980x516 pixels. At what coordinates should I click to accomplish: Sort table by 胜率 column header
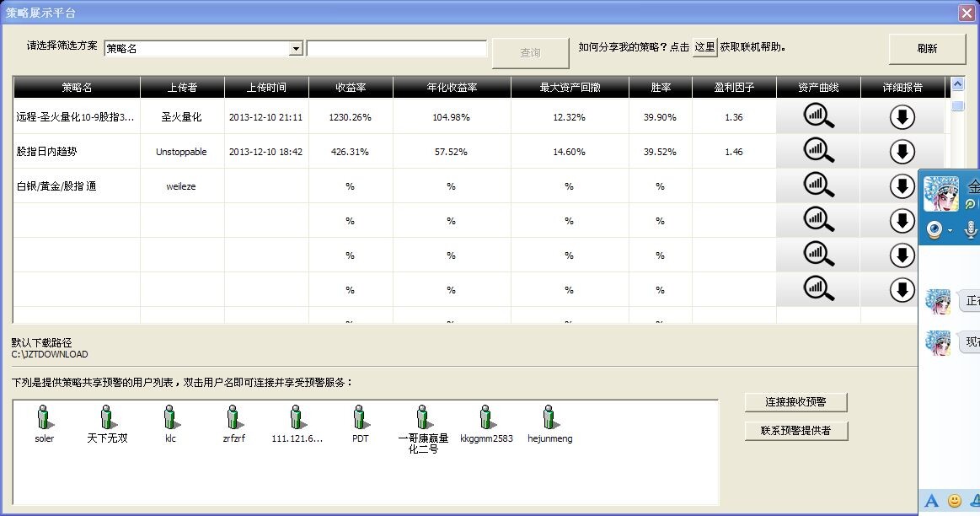coord(660,87)
